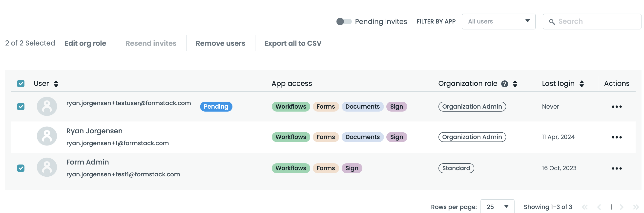Open actions menu for Form Admin row
644x213 pixels.
point(616,168)
